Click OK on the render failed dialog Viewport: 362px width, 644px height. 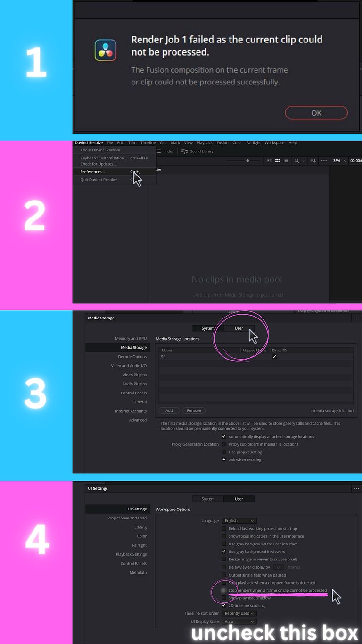[316, 113]
